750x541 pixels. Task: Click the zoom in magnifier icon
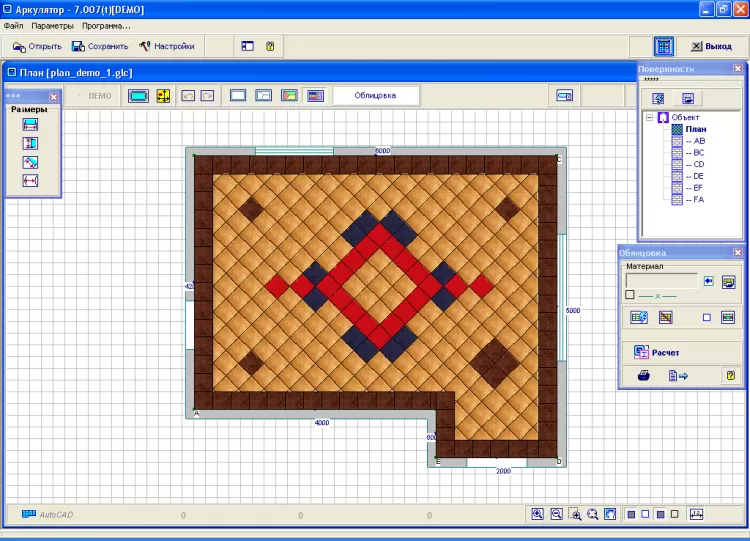[x=538, y=514]
